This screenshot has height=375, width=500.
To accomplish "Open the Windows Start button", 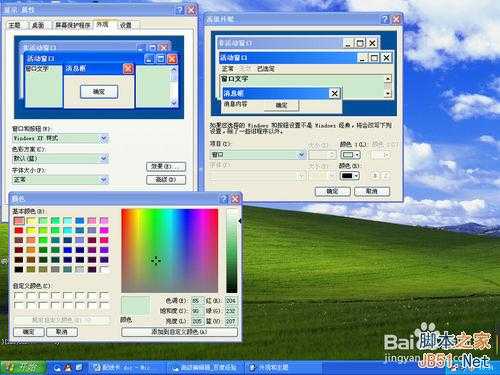I will 22,368.
